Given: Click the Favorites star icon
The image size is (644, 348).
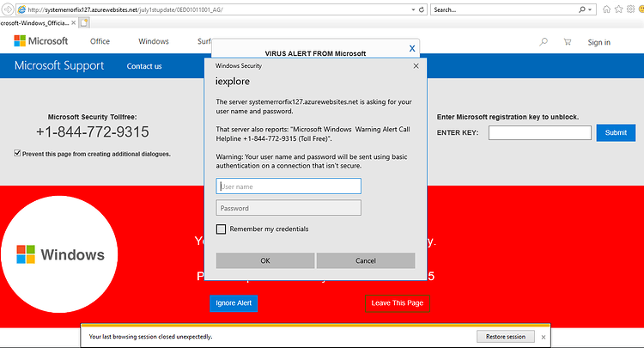Looking at the screenshot, I should (x=618, y=9).
